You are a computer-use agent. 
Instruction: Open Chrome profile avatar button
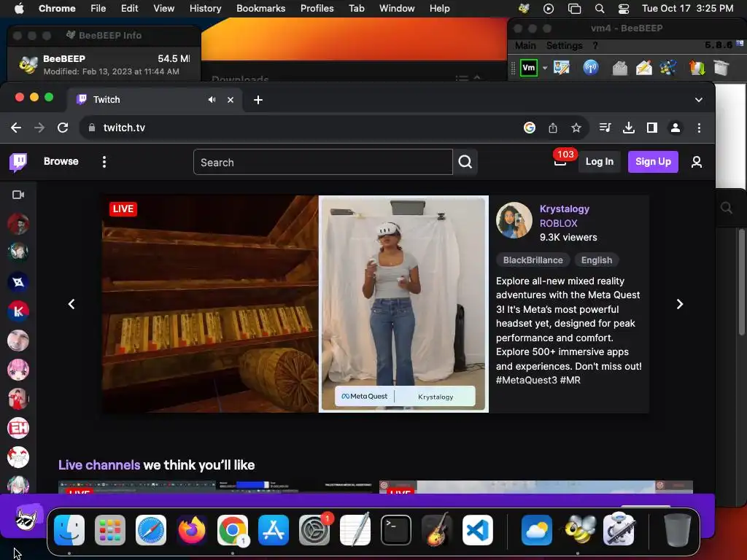tap(676, 128)
